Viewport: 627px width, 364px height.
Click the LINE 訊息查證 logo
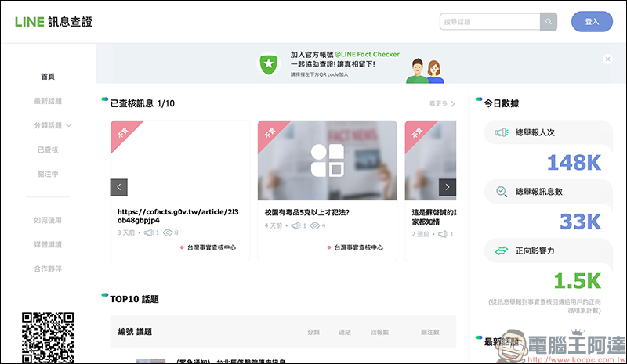[x=53, y=22]
